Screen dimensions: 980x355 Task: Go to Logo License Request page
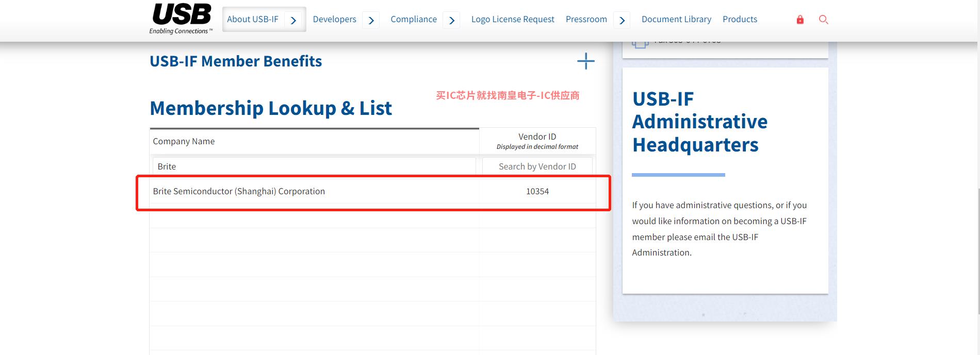[513, 19]
